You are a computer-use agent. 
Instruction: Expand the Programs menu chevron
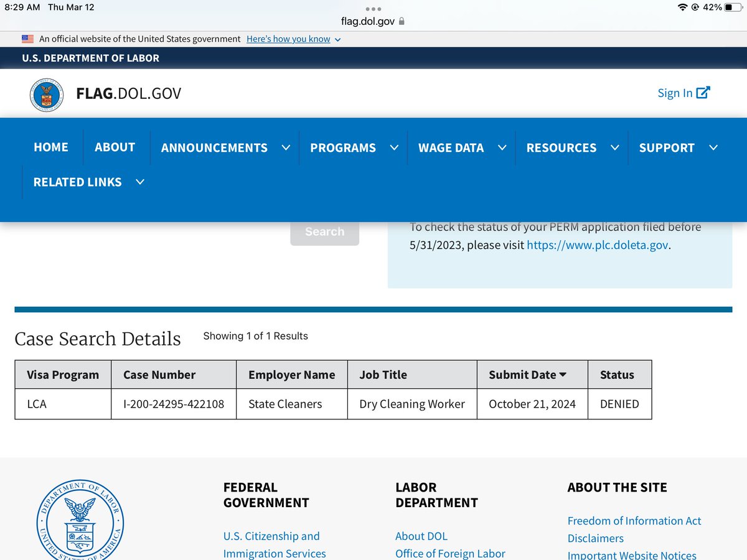394,147
